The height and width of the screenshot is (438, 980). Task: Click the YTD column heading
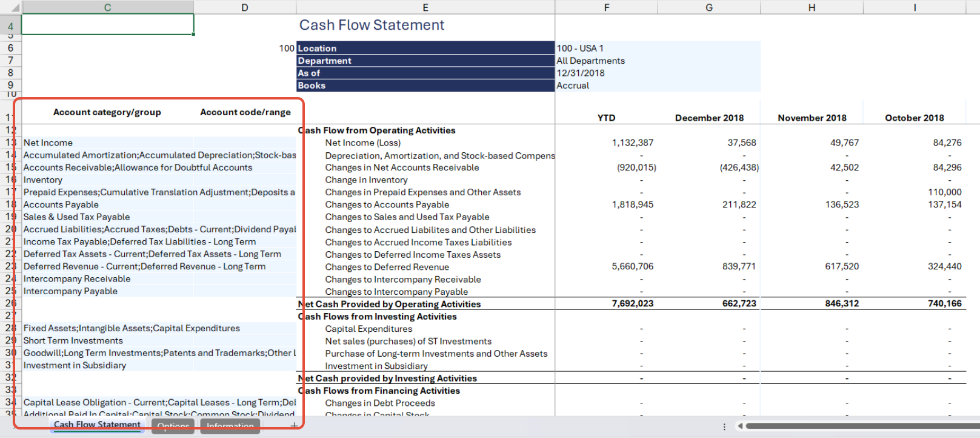[607, 118]
